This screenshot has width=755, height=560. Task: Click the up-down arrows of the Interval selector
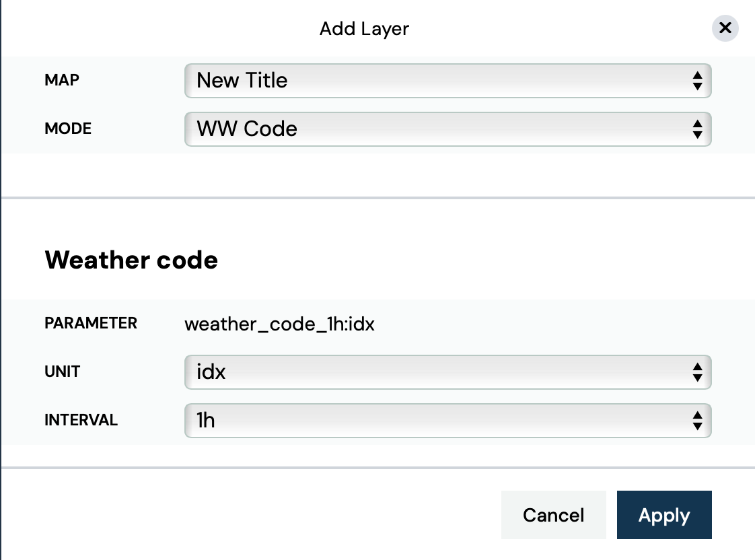pos(697,421)
